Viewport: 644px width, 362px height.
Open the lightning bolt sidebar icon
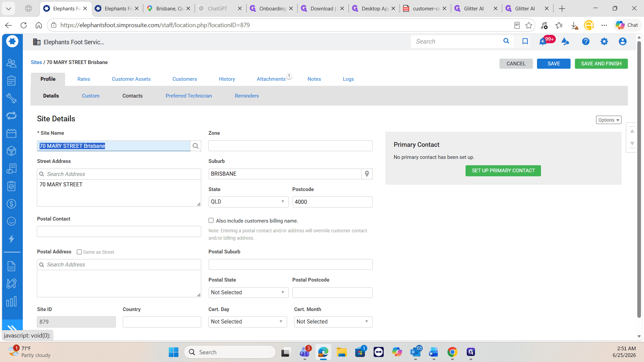11,239
